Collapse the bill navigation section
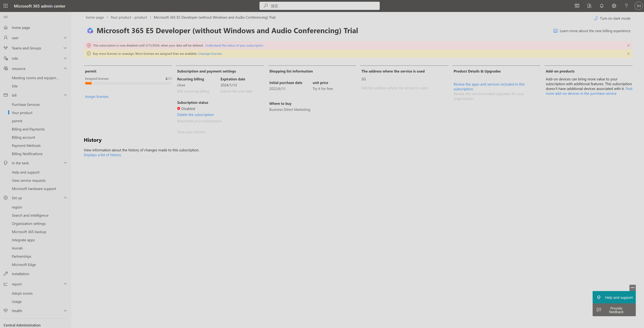The width and height of the screenshot is (644, 328). pyautogui.click(x=65, y=95)
